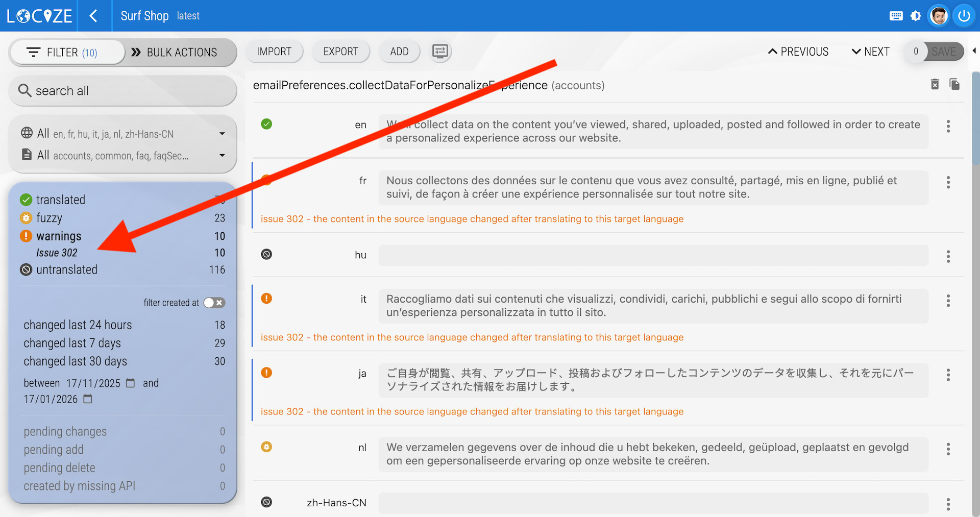The image size is (980, 517).
Task: Open the keyboard shortcuts icon
Action: point(896,16)
